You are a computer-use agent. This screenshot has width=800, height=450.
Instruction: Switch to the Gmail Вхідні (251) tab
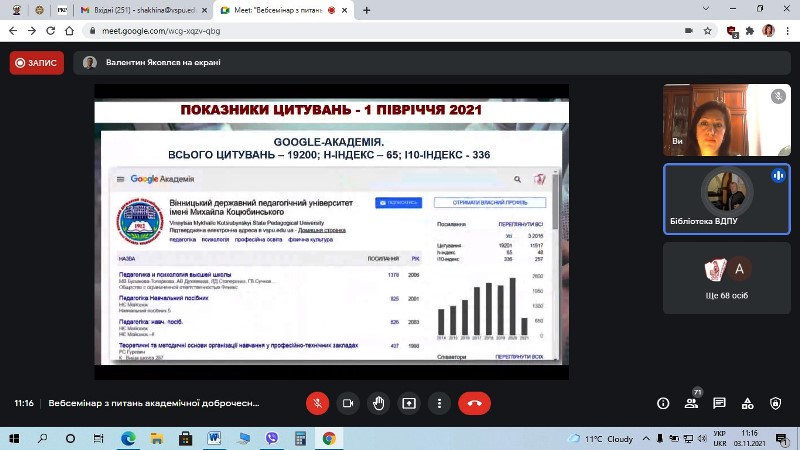(144, 10)
